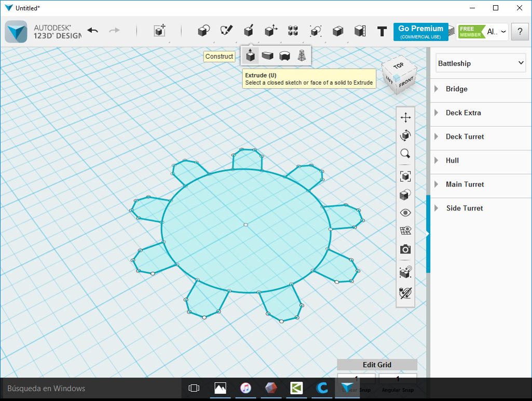Open the Battleship parts kit dropdown
Image resolution: width=532 pixels, height=401 pixels.
[481, 63]
